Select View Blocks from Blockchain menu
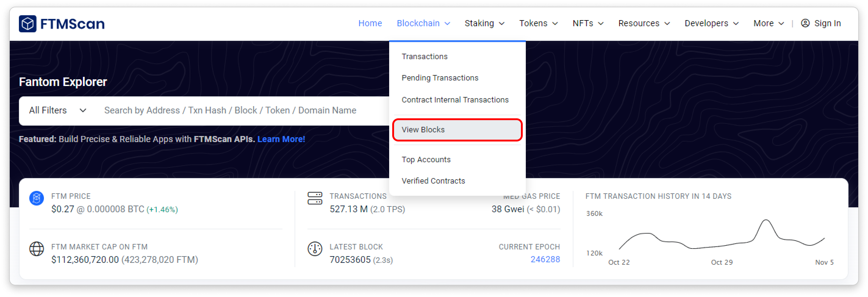The height and width of the screenshot is (297, 868). coord(423,130)
